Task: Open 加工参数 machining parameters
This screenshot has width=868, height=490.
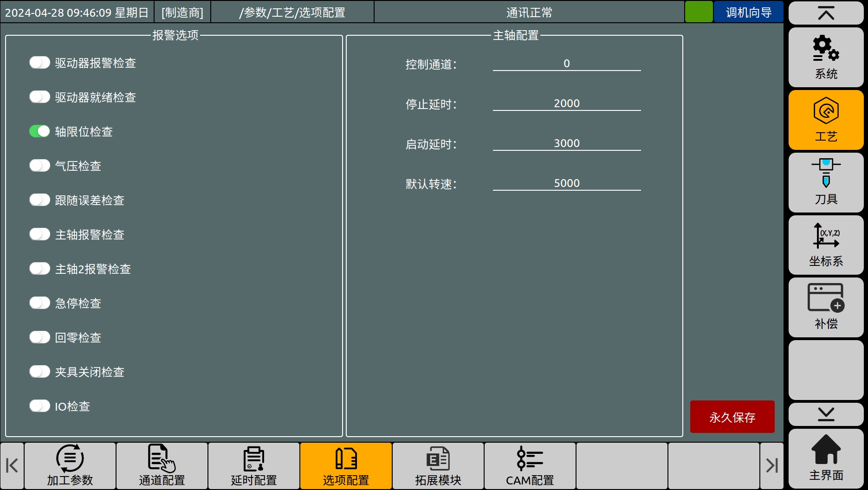Action: pos(70,465)
